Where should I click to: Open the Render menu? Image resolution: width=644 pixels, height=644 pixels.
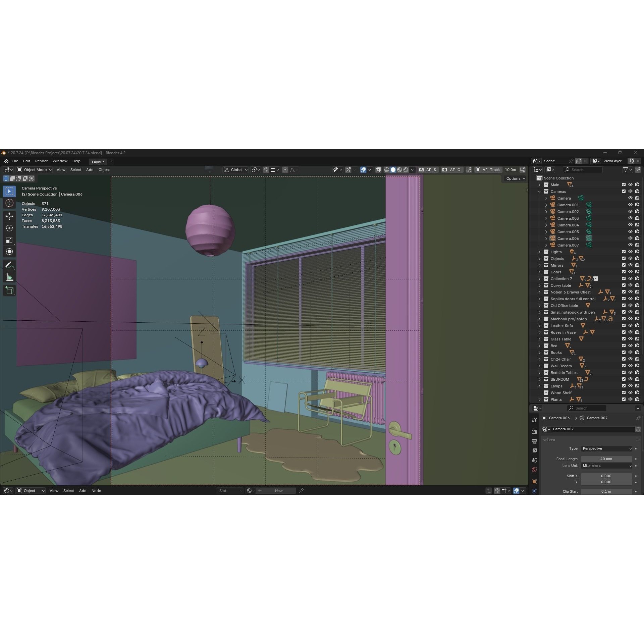coord(41,161)
